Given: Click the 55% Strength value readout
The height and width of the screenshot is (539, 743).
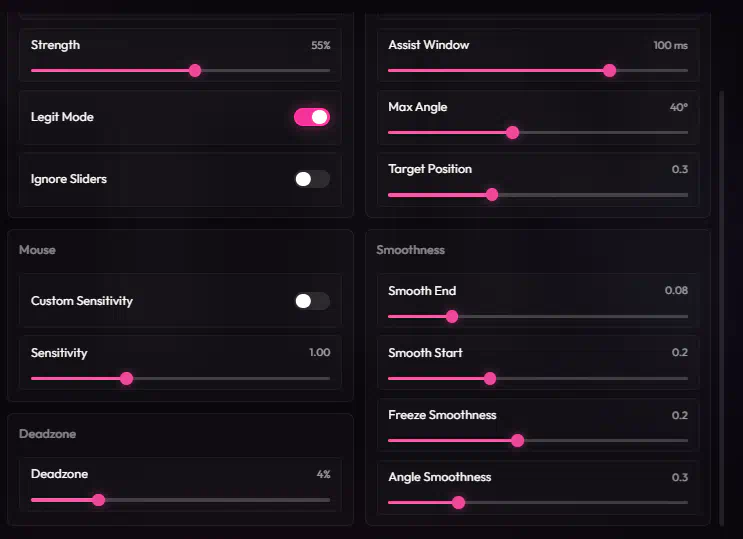Looking at the screenshot, I should (320, 46).
